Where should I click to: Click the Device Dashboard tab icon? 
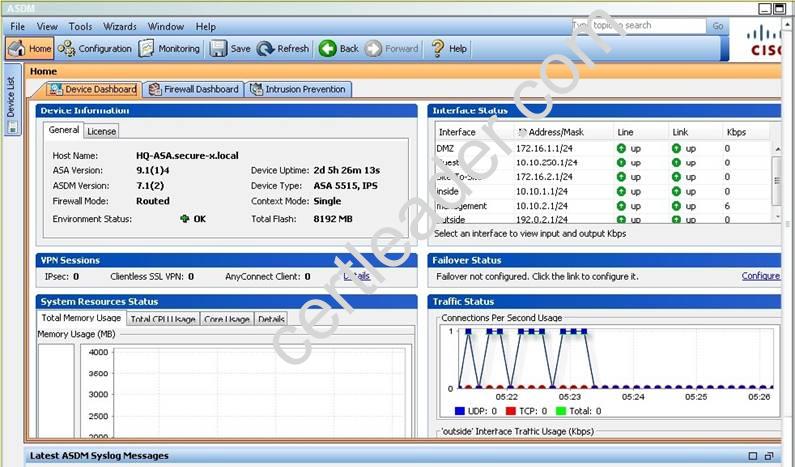(55, 89)
